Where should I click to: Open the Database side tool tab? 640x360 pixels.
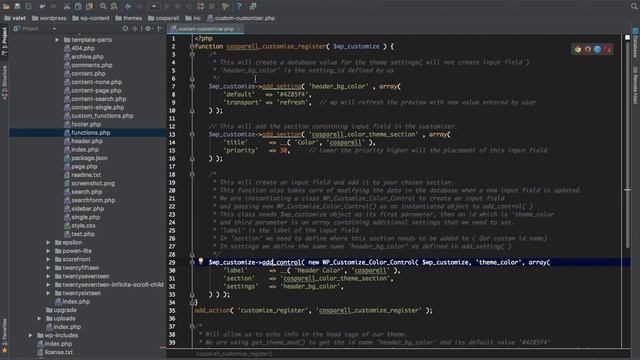click(x=636, y=43)
